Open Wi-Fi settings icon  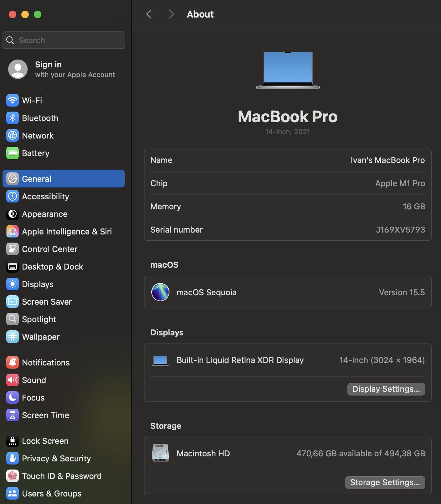tap(13, 100)
